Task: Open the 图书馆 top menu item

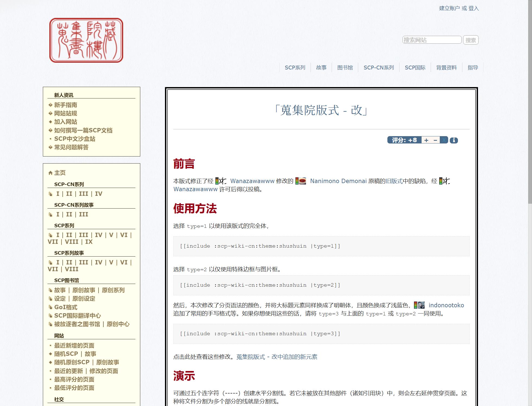Action: [x=345, y=68]
